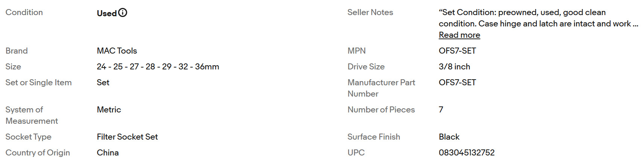
Task: Click the Filter Socket Set value
Action: [x=127, y=137]
